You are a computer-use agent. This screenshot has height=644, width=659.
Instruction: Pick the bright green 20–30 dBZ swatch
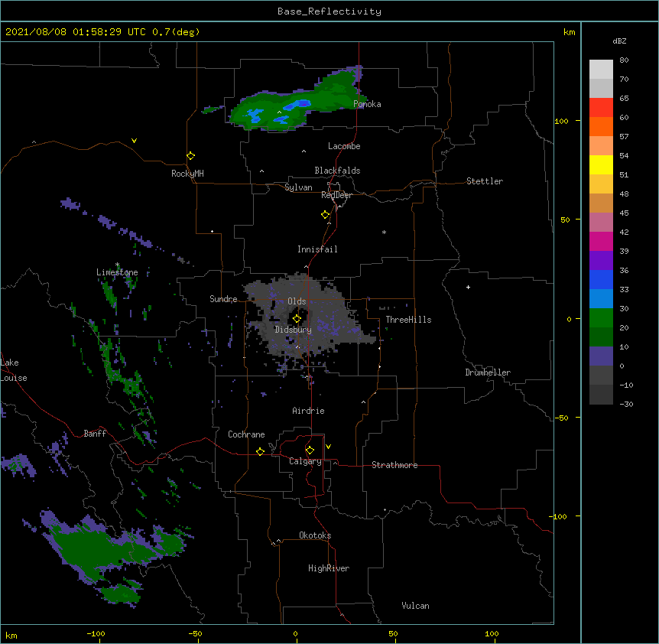click(x=601, y=318)
